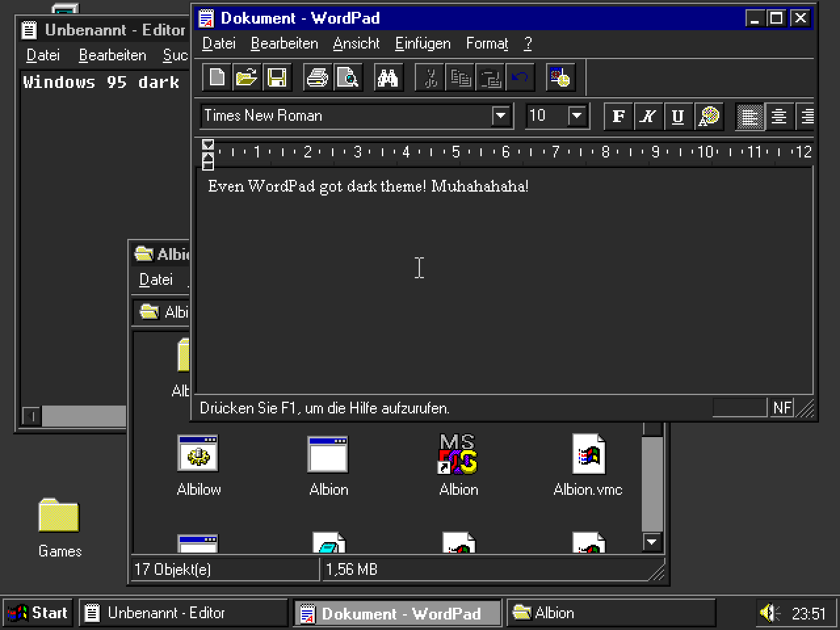Open a file via the WordPad folder icon
This screenshot has width=840, height=630.
(247, 77)
